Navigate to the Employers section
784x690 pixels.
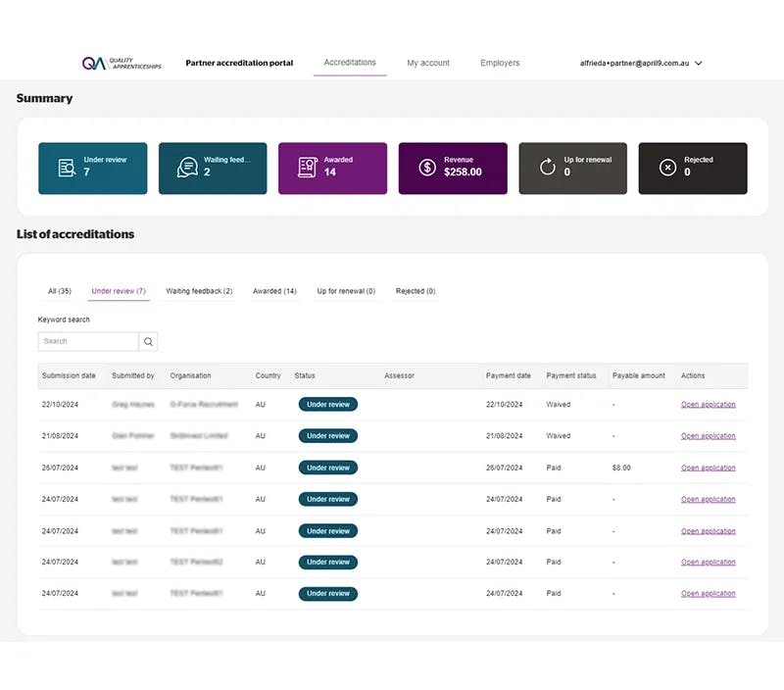click(x=500, y=63)
